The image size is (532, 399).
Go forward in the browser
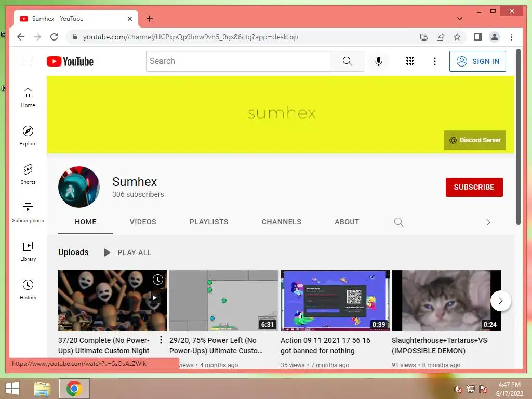click(x=37, y=37)
